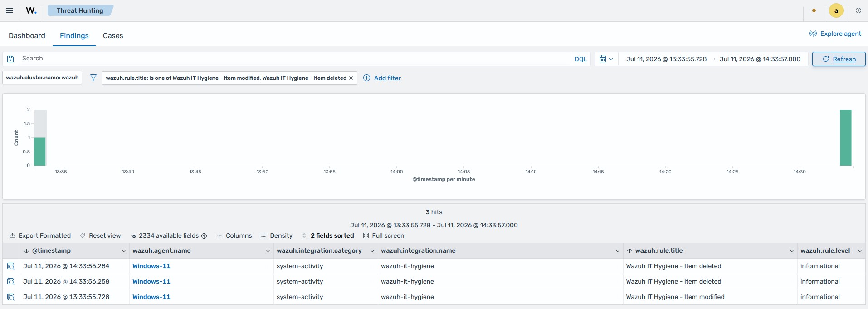Open wazuh.rule.level column chevron
Image resolution: width=868 pixels, height=309 pixels.
859,251
